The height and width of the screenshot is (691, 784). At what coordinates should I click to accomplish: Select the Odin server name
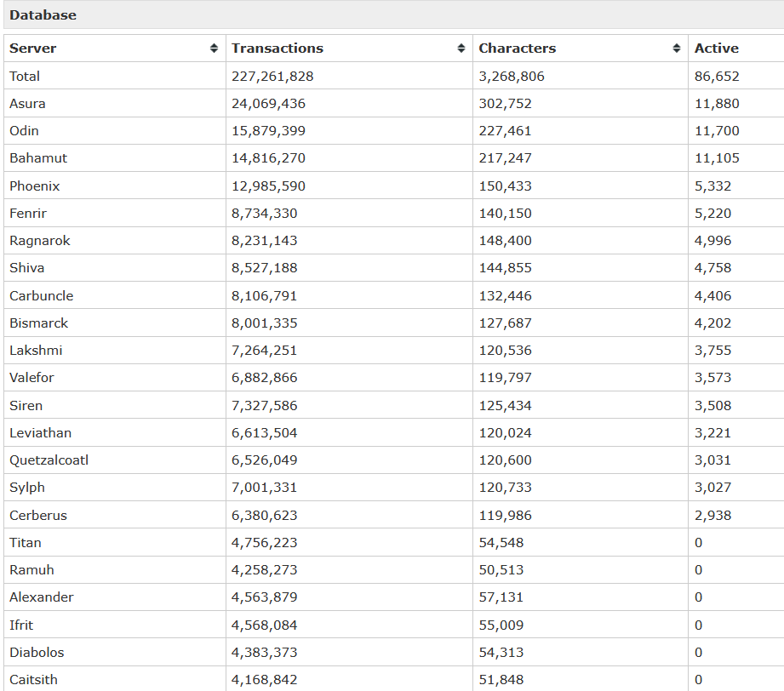point(24,130)
